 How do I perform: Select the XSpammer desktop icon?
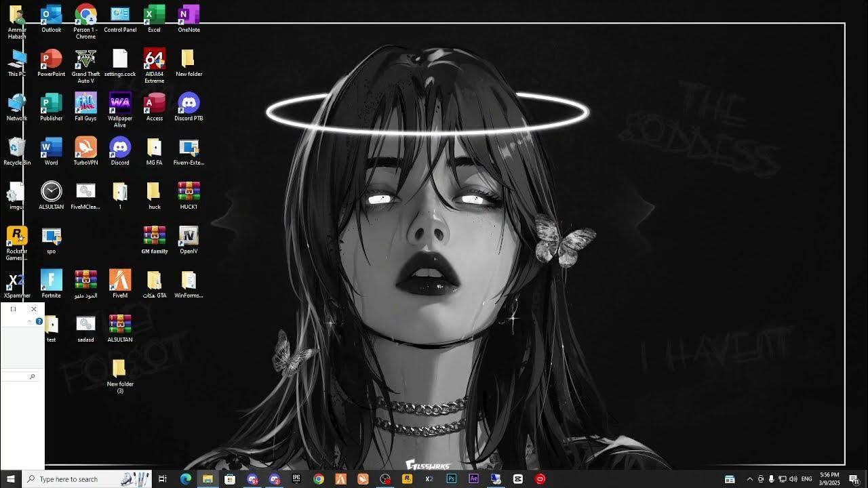tap(17, 284)
